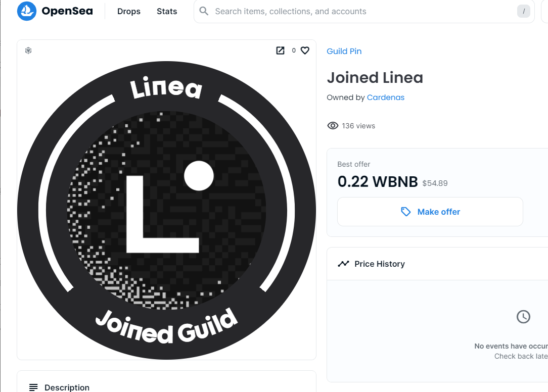Click the Price History chart line icon
The height and width of the screenshot is (392, 548).
click(x=344, y=264)
